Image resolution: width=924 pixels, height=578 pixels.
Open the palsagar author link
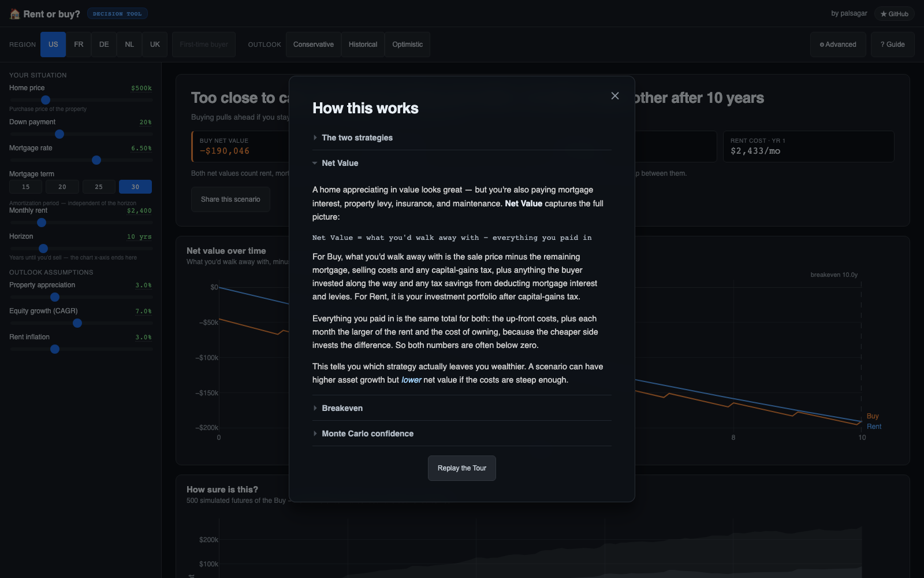click(849, 13)
